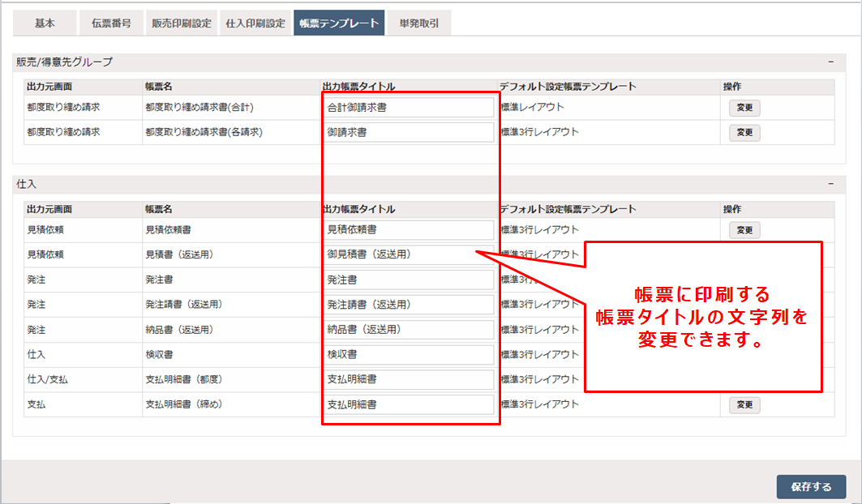This screenshot has width=862, height=504.
Task: Select the 検収書 title input field
Action: click(409, 355)
